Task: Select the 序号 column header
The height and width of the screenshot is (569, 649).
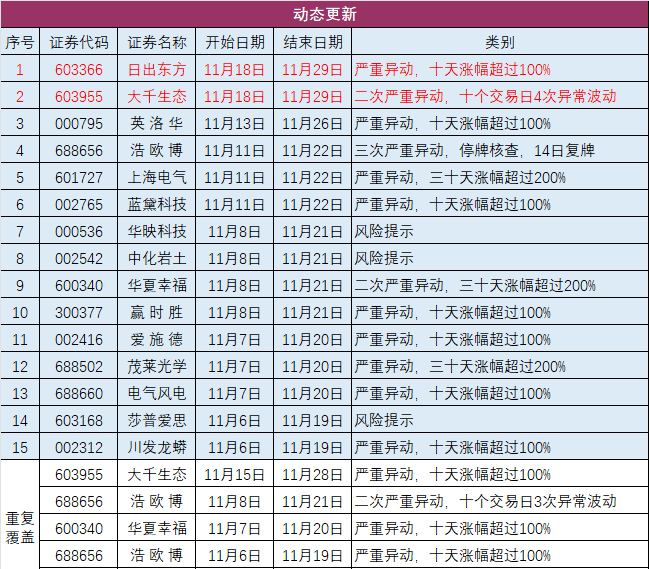Action: (x=20, y=42)
